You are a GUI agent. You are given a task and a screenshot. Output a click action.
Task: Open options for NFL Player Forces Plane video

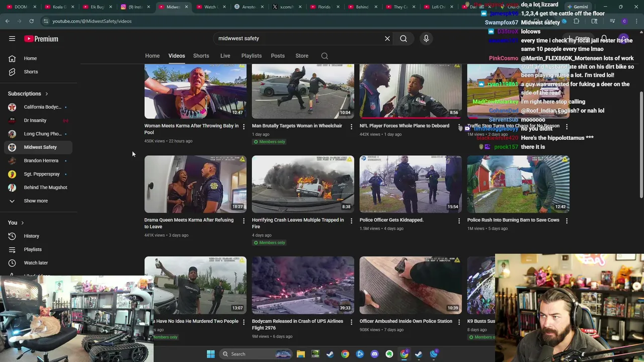tap(459, 126)
